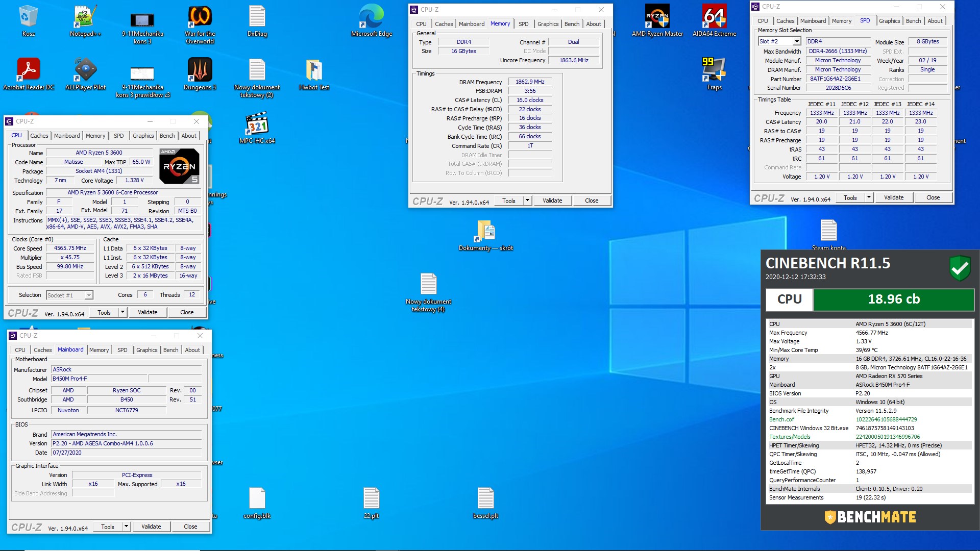Screen dimensions: 980x551
Task: Click Uncore Frequency 1863.6 MHz value
Action: click(574, 60)
